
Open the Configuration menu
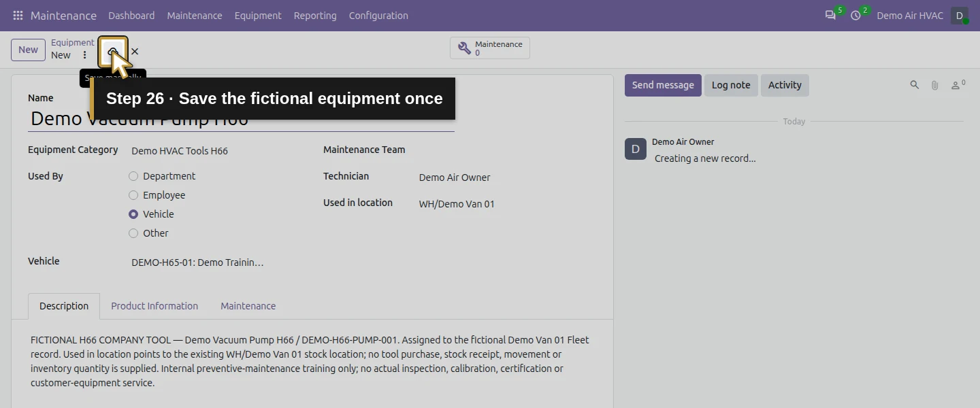tap(378, 16)
